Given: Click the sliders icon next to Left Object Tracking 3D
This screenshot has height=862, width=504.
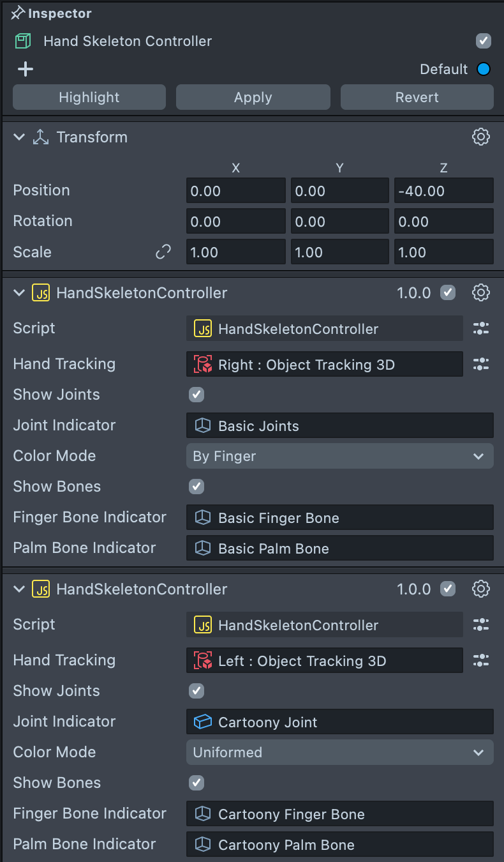Looking at the screenshot, I should point(480,661).
